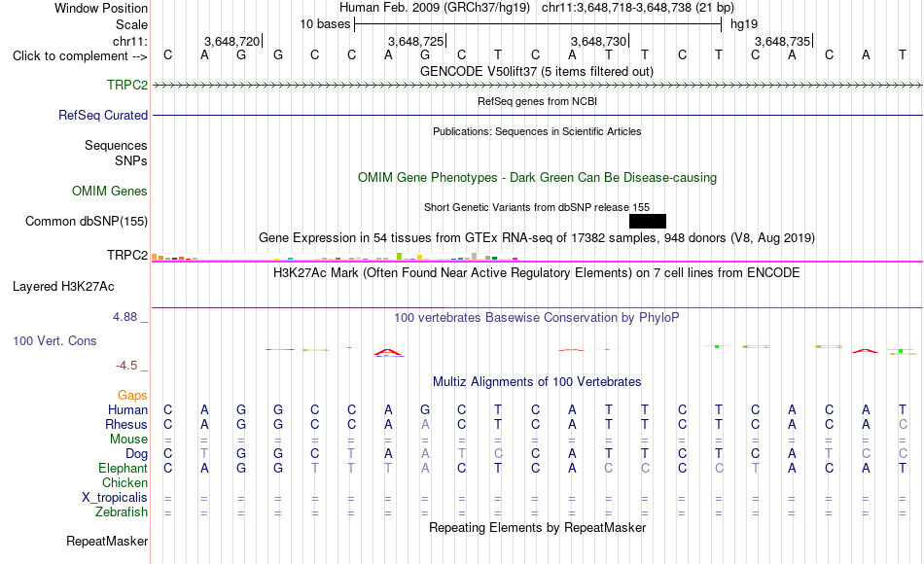Click the Zebrafish species label
The width and height of the screenshot is (924, 564).
pyautogui.click(x=122, y=511)
